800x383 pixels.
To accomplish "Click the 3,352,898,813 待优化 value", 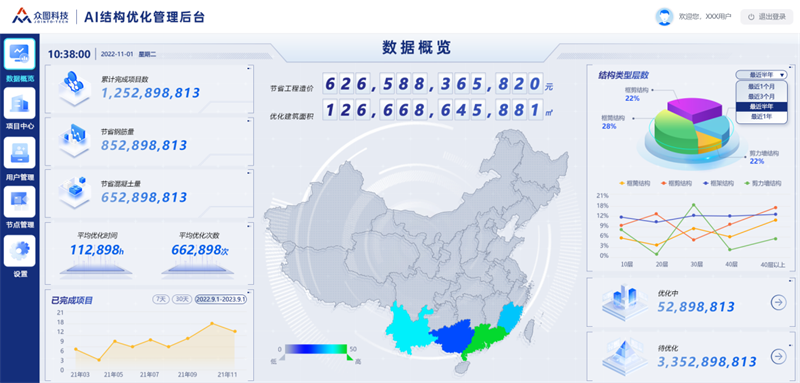I will pyautogui.click(x=707, y=362).
